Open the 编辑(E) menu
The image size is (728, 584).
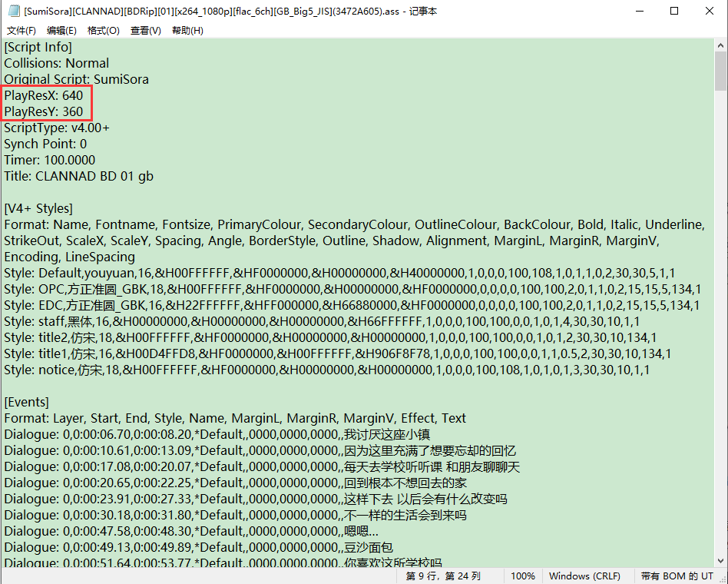[x=61, y=31]
